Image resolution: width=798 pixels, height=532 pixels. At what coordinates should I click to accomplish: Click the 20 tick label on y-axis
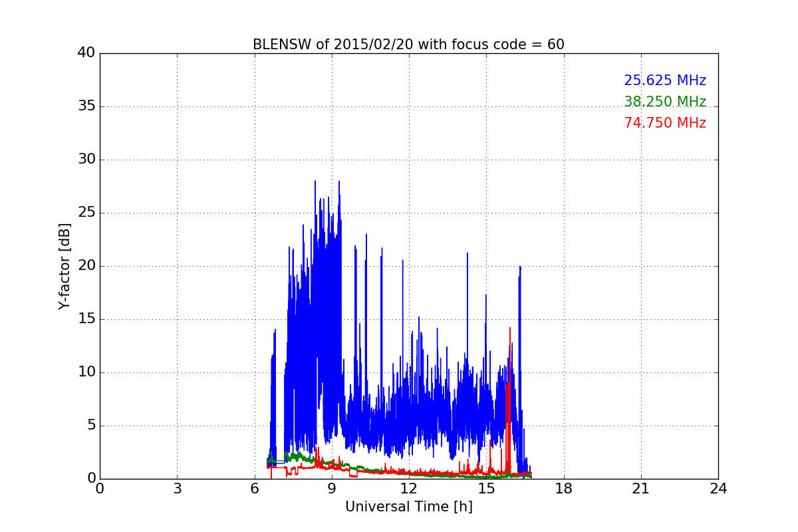coord(86,266)
